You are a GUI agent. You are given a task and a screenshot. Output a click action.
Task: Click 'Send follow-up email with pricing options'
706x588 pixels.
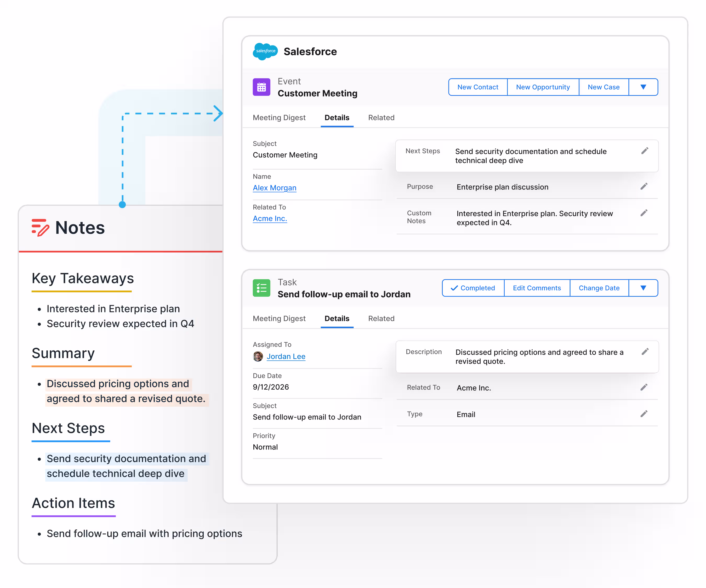click(x=144, y=534)
